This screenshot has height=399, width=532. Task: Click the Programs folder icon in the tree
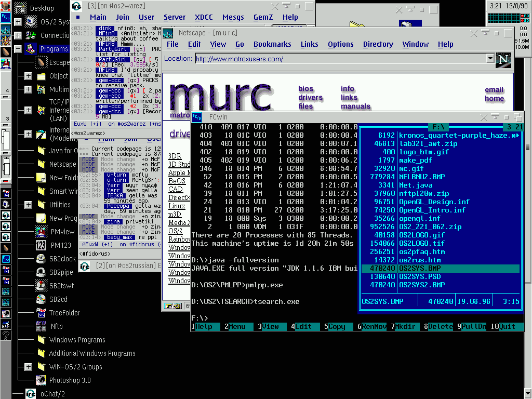pyautogui.click(x=32, y=49)
